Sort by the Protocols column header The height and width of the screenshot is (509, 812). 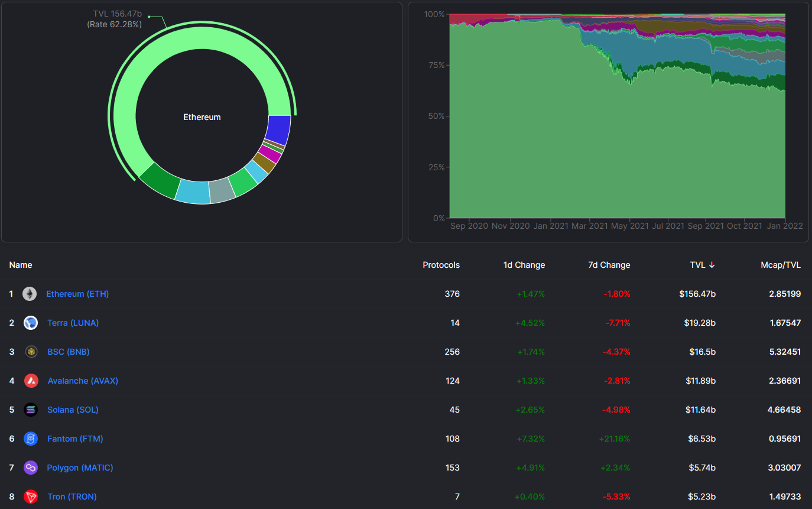[441, 265]
